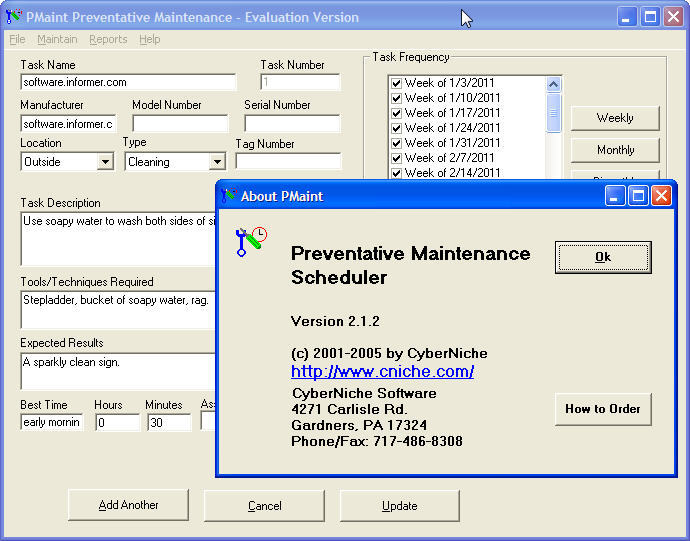Uncheck Week of 1/17/2011
The height and width of the screenshot is (541, 690).
(396, 113)
